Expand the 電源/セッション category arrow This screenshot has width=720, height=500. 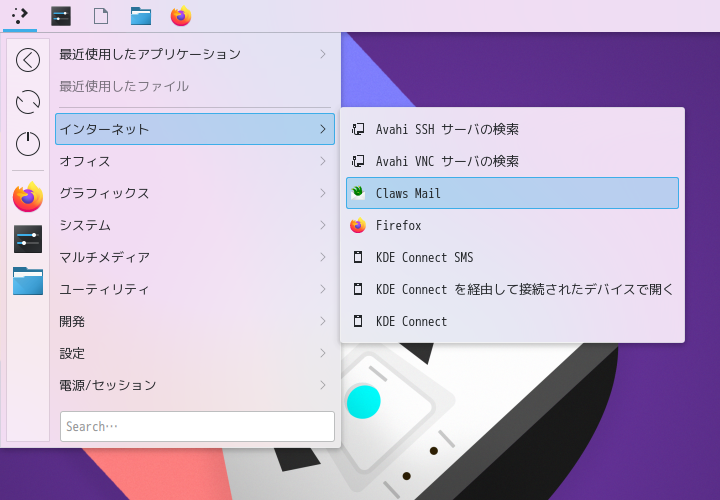(323, 385)
